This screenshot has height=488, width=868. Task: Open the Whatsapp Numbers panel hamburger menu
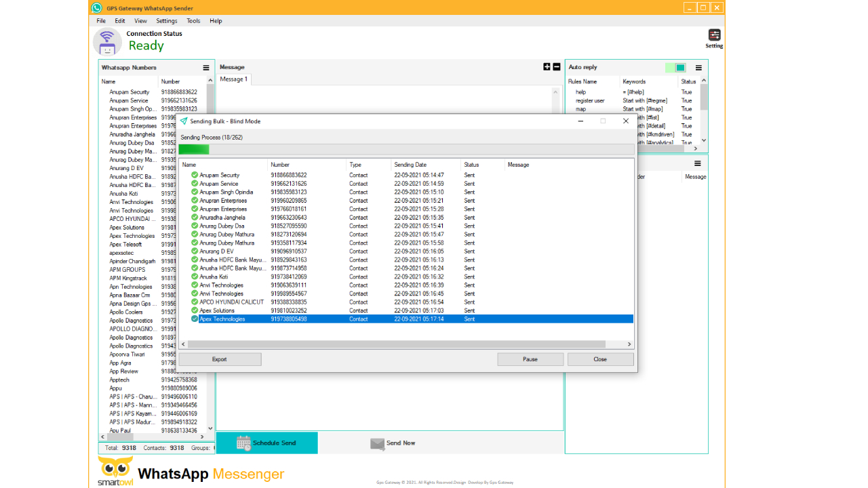(x=206, y=68)
